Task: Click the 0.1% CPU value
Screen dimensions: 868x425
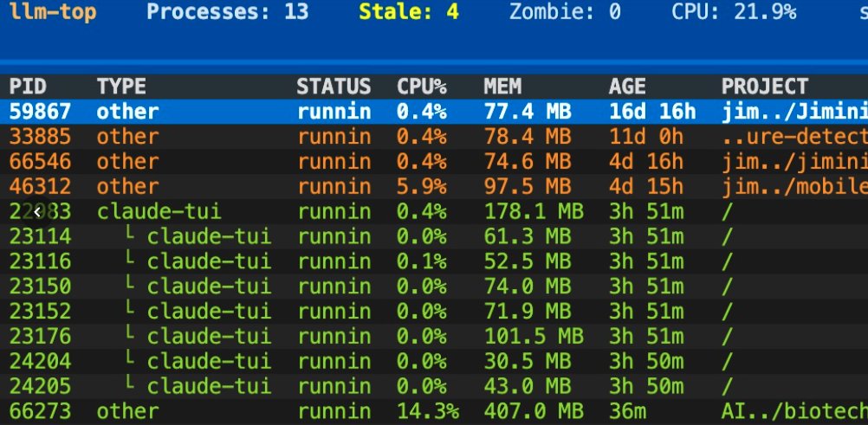Action: [x=421, y=261]
